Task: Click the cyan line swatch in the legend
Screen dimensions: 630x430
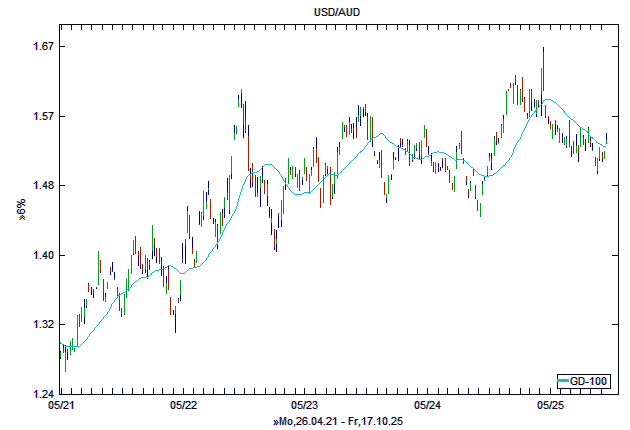Action: point(564,381)
